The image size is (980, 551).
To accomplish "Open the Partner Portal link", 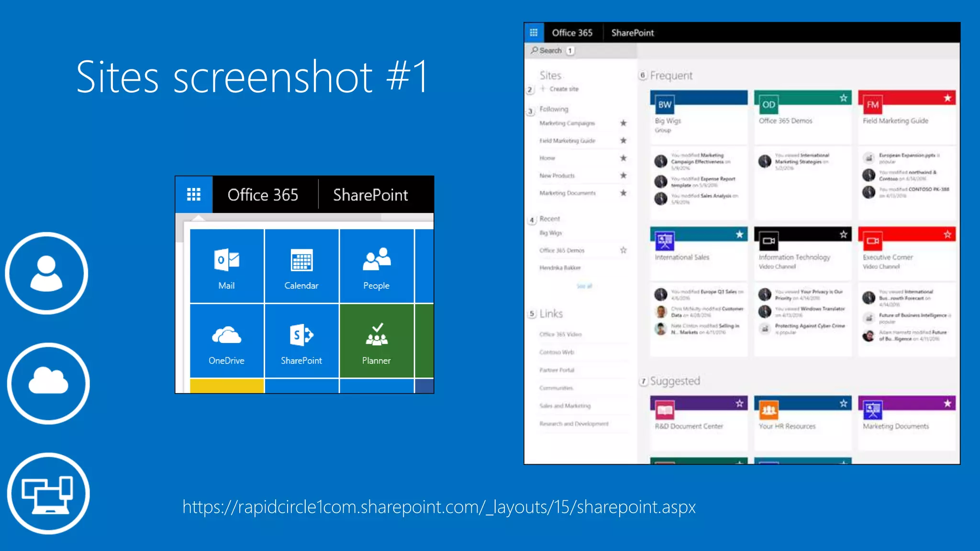I will [557, 370].
